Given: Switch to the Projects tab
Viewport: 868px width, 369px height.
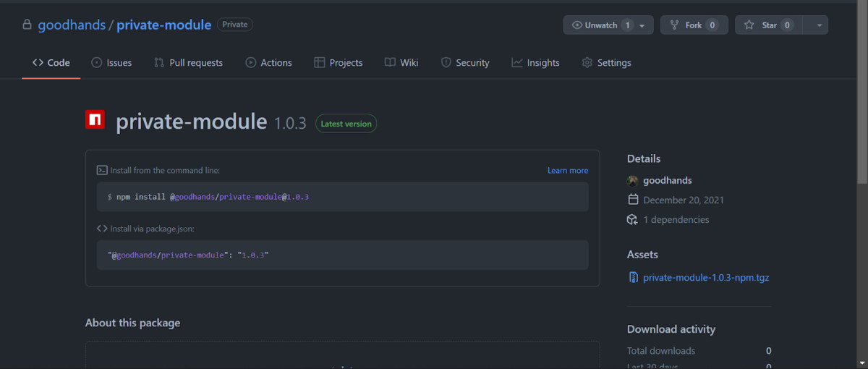Looking at the screenshot, I should click(338, 63).
